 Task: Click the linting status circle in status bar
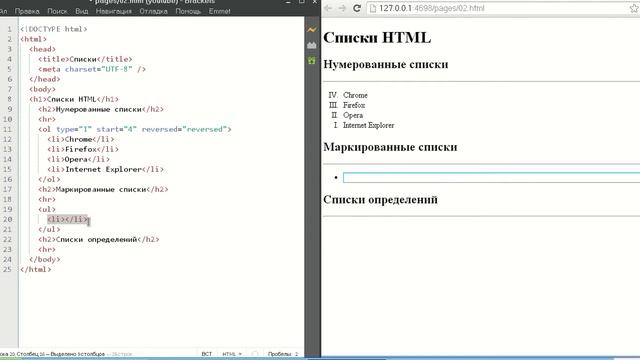pos(255,354)
